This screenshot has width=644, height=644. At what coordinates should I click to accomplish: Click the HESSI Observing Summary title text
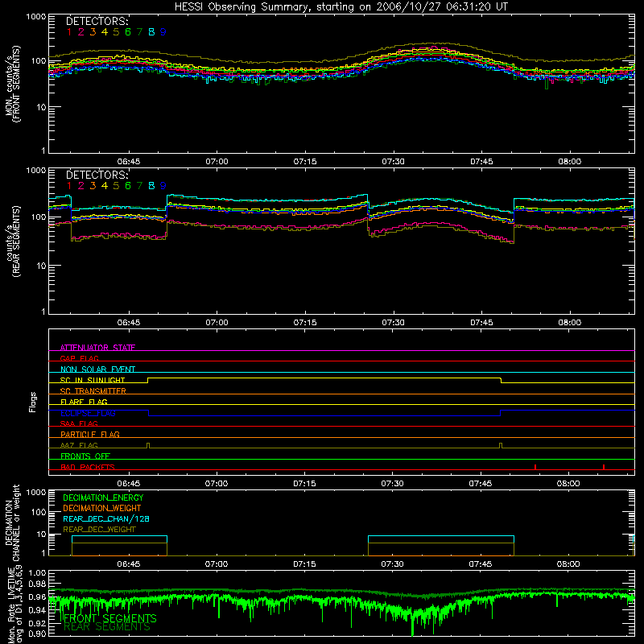click(x=341, y=7)
